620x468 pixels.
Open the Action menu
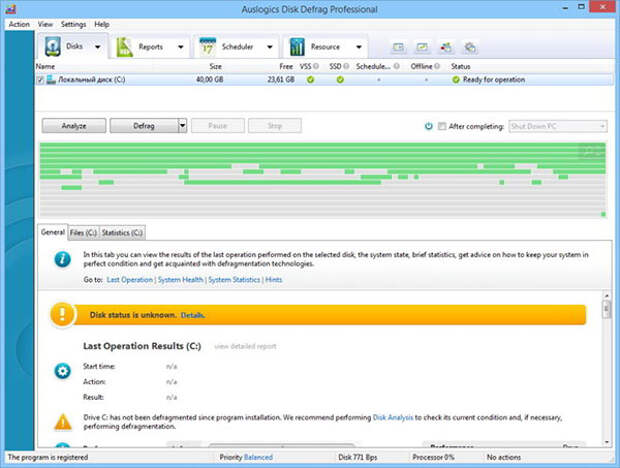click(x=19, y=24)
